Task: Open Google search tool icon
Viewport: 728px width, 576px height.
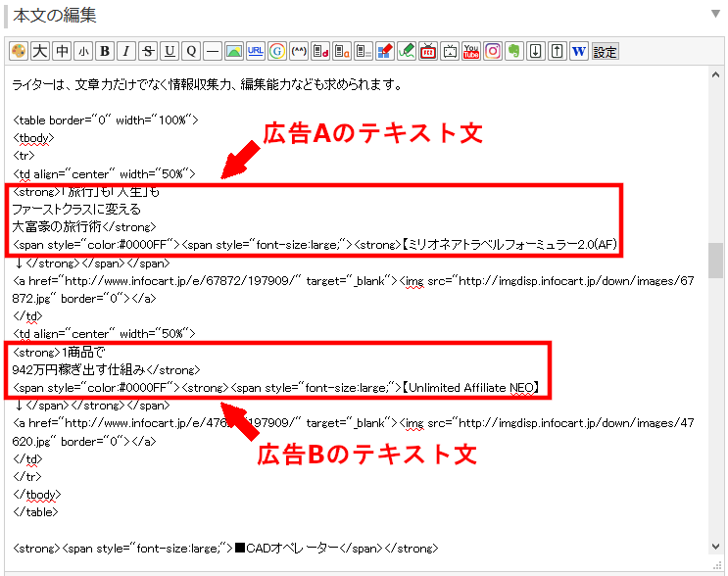Action: point(277,51)
